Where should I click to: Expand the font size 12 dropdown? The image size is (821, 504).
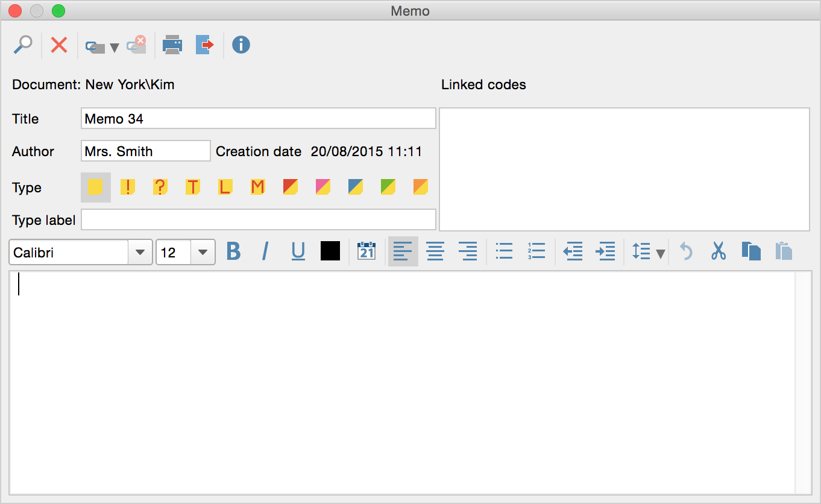(x=203, y=253)
